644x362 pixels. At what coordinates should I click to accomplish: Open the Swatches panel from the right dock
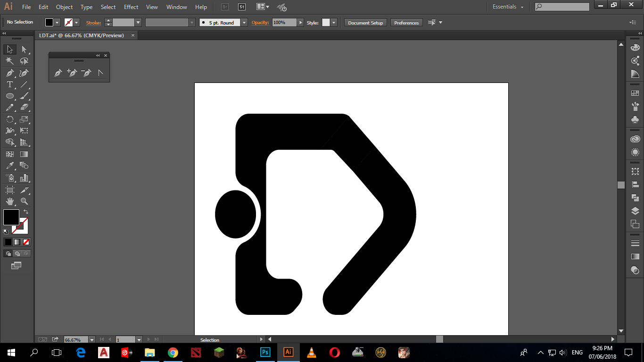[x=635, y=93]
